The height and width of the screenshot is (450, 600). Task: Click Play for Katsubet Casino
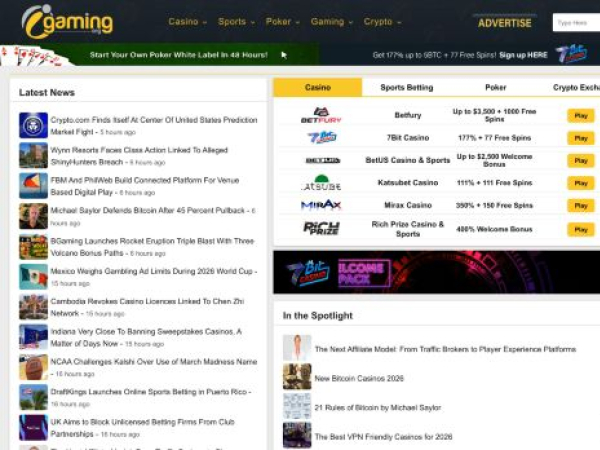580,183
